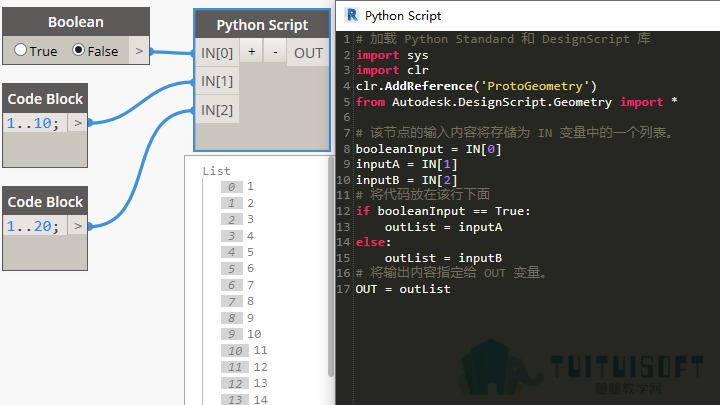This screenshot has width=720, height=405.
Task: Collapse the List header in preview
Action: pyautogui.click(x=216, y=171)
